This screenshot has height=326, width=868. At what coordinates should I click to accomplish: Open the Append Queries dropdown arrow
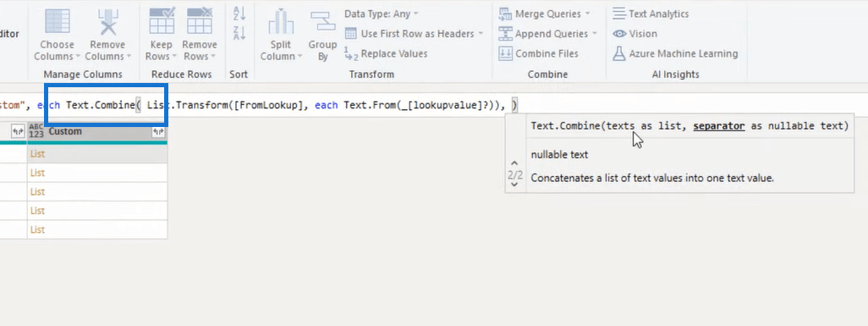click(x=594, y=34)
